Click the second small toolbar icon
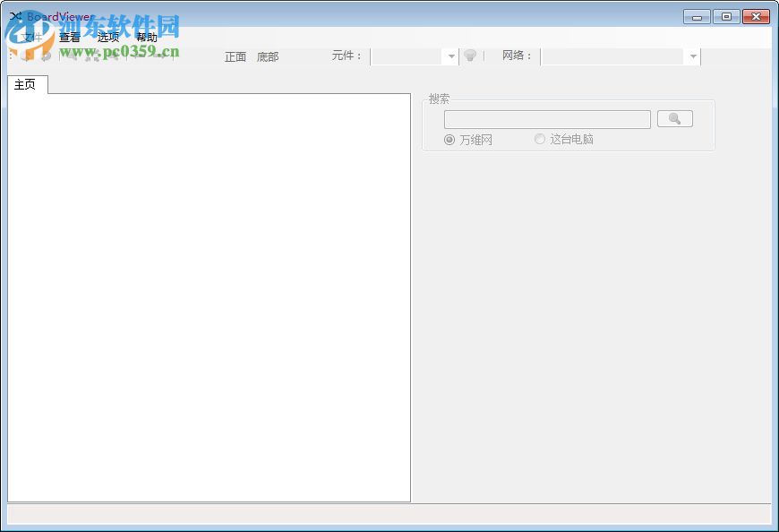This screenshot has width=779, height=532. (47, 56)
